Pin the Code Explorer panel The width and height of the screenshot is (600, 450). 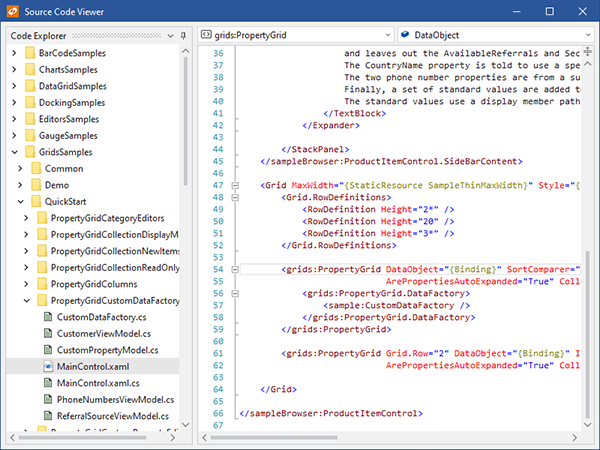tap(183, 36)
